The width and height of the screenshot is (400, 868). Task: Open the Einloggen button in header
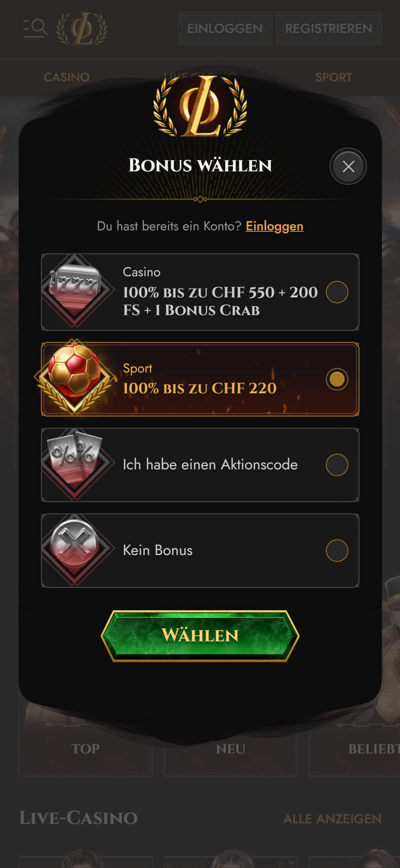point(225,28)
